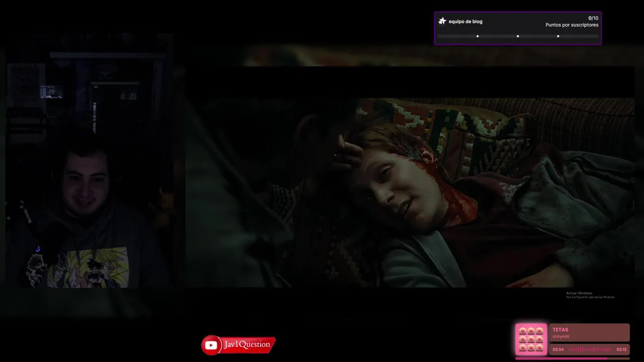Screen dimensions: 644x362
Task: Click the streamer webcam feed
Action: pos(90,161)
